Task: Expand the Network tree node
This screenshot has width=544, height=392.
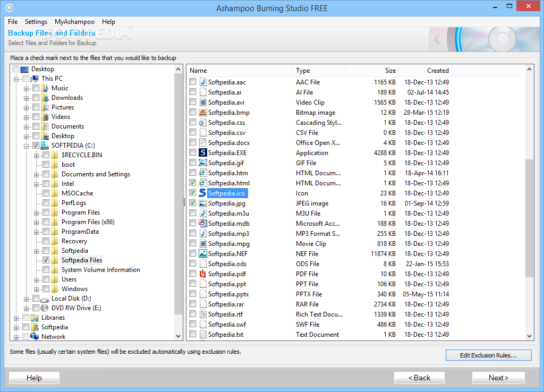Action: [x=16, y=337]
